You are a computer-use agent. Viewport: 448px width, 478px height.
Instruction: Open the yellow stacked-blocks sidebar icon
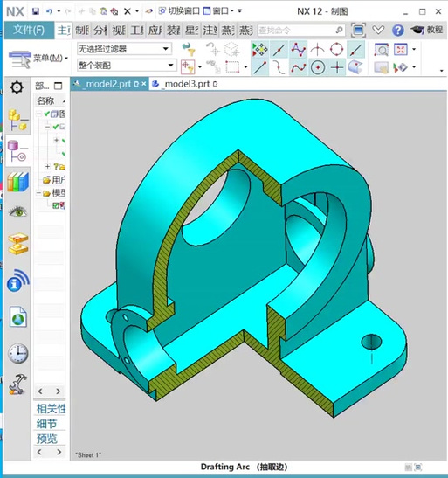click(x=18, y=244)
